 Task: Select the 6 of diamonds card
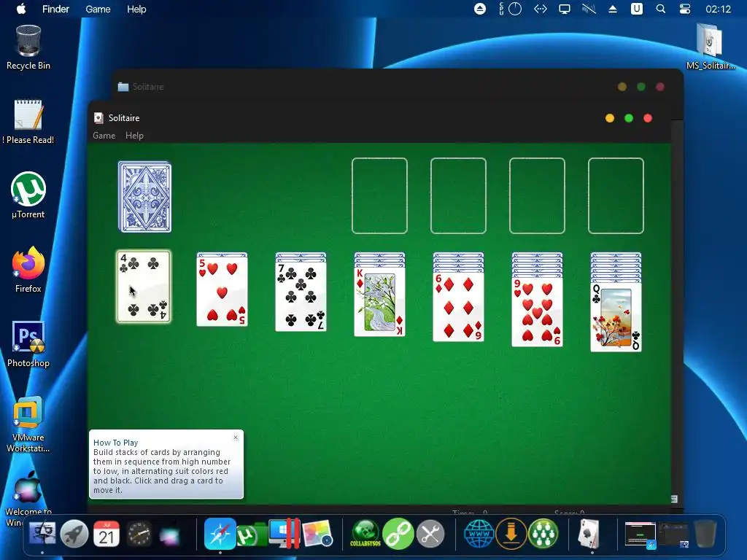pos(458,306)
